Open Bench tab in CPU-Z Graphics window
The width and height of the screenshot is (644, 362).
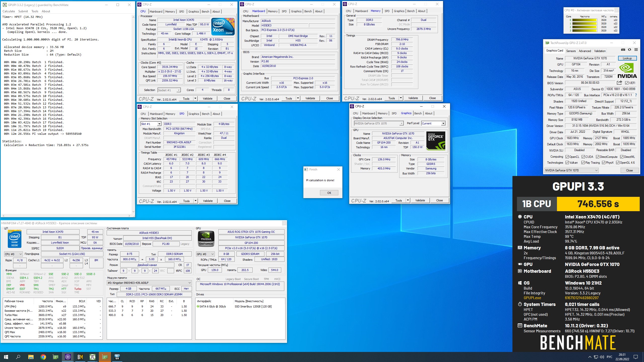point(418,113)
